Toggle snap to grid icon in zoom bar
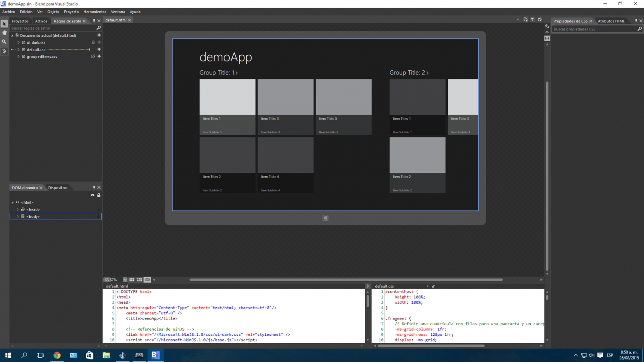The height and width of the screenshot is (362, 644). (140, 280)
